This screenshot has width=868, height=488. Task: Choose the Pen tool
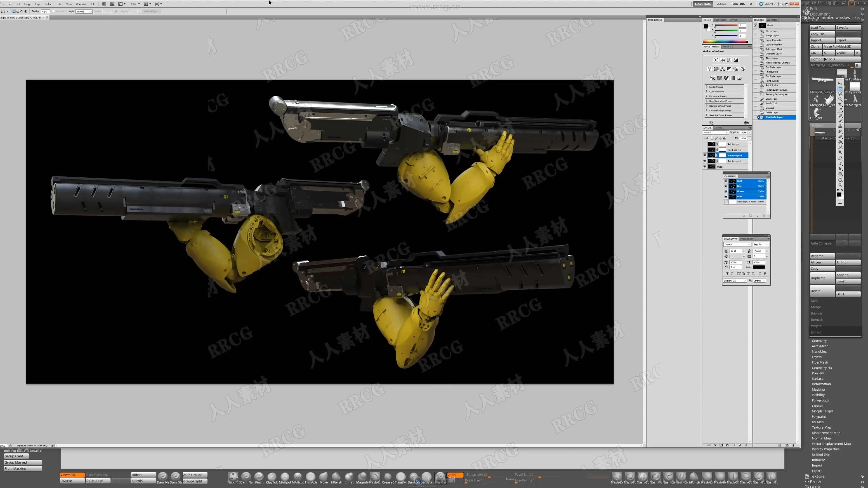[x=840, y=158]
